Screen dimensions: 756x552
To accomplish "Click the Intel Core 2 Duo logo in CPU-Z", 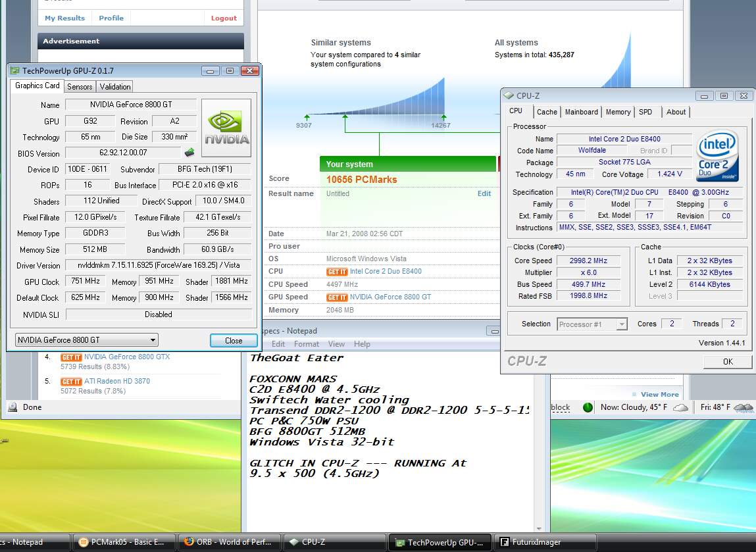I will tap(717, 156).
